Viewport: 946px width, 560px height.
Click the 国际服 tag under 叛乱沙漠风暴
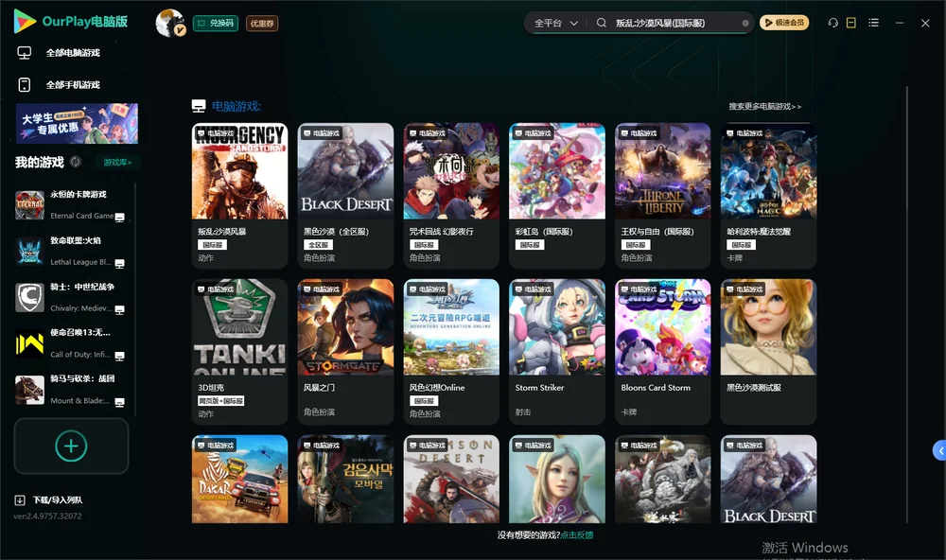pos(212,244)
